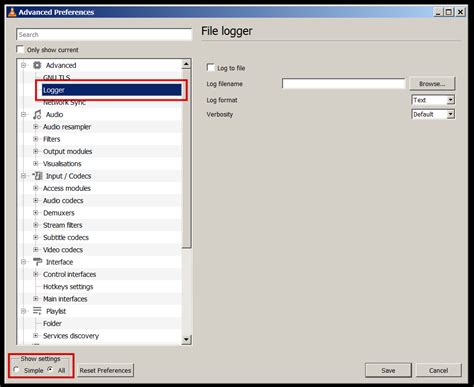The height and width of the screenshot is (387, 474).
Task: Expand the Filters node under Audio
Action: pos(36,139)
